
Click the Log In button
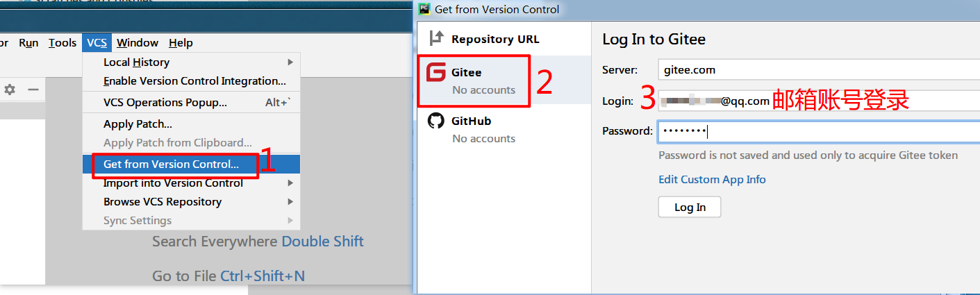pos(690,208)
